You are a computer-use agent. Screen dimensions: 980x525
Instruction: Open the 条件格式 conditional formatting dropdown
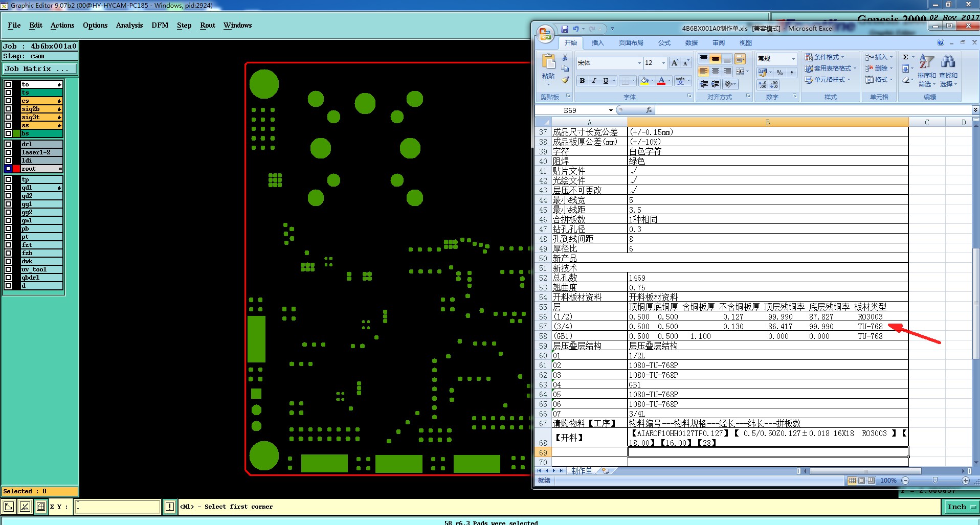coord(825,57)
